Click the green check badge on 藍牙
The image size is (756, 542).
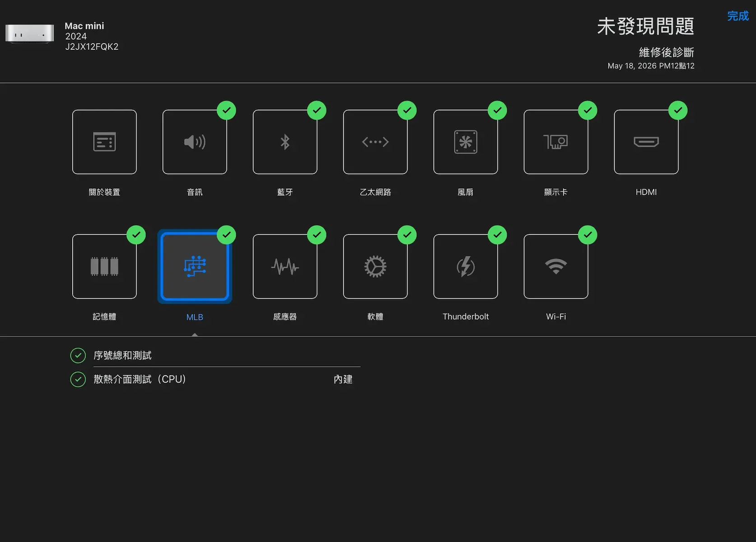pyautogui.click(x=317, y=110)
